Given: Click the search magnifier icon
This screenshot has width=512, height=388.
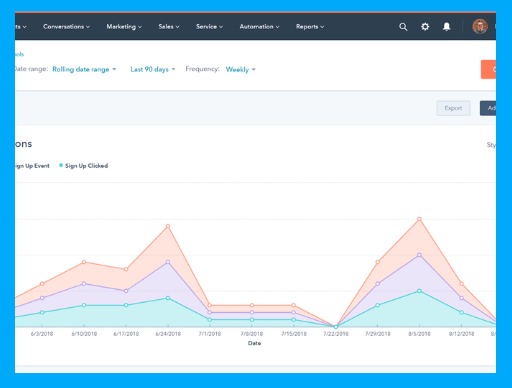Looking at the screenshot, I should tap(403, 27).
